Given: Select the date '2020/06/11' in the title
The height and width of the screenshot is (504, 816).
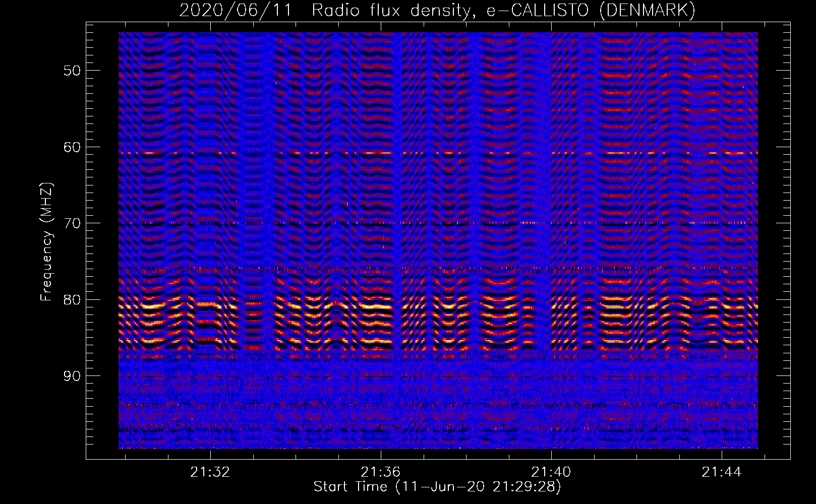Looking at the screenshot, I should (x=236, y=10).
